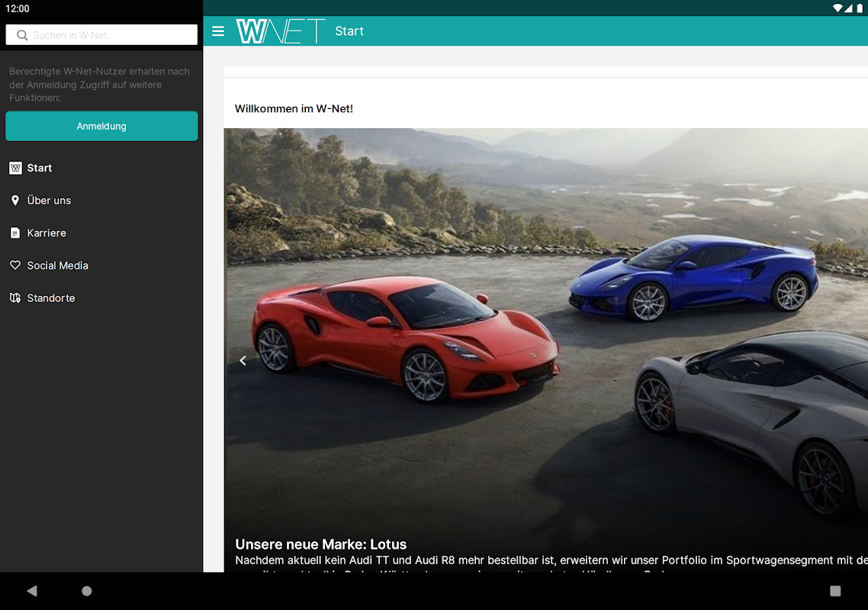Click the 12:00 clock in status bar

17,8
